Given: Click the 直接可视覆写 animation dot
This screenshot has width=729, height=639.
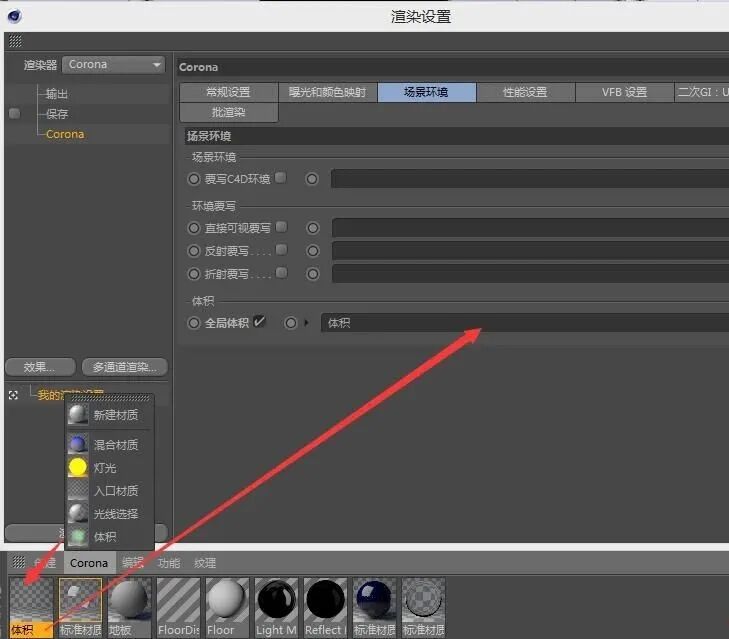Looking at the screenshot, I should coord(193,228).
